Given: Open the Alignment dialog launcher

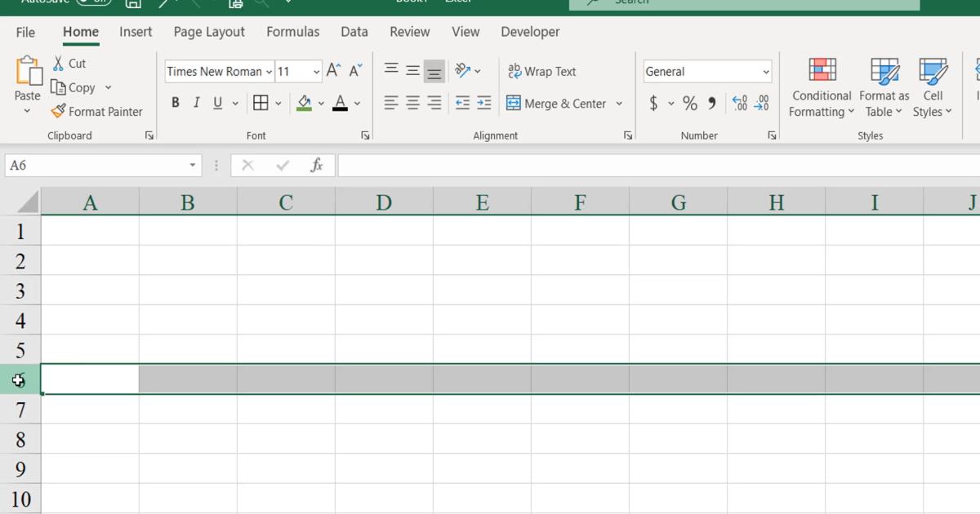Looking at the screenshot, I should [x=627, y=135].
